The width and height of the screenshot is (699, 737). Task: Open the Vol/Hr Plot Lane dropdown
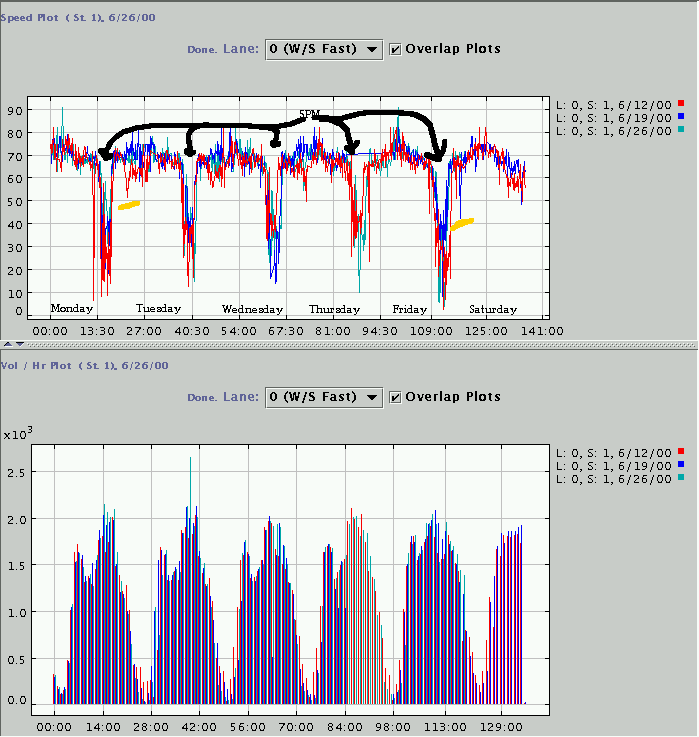323,397
